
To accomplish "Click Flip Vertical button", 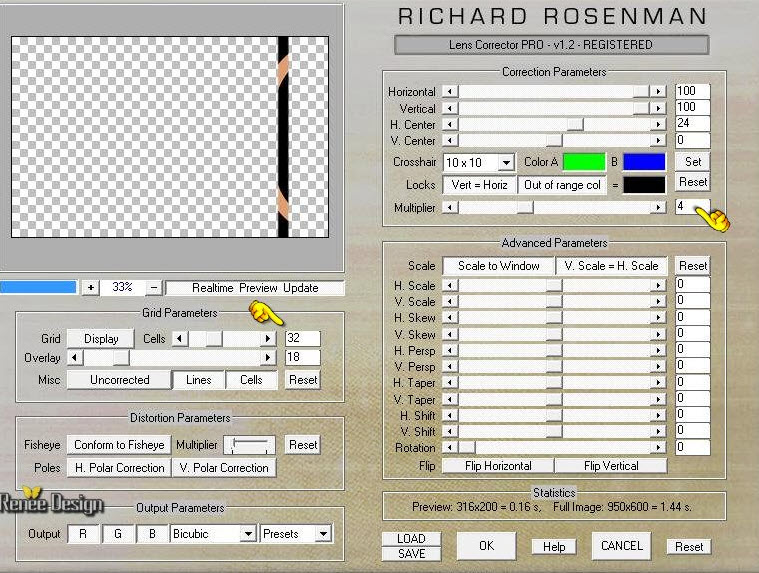I will point(611,466).
